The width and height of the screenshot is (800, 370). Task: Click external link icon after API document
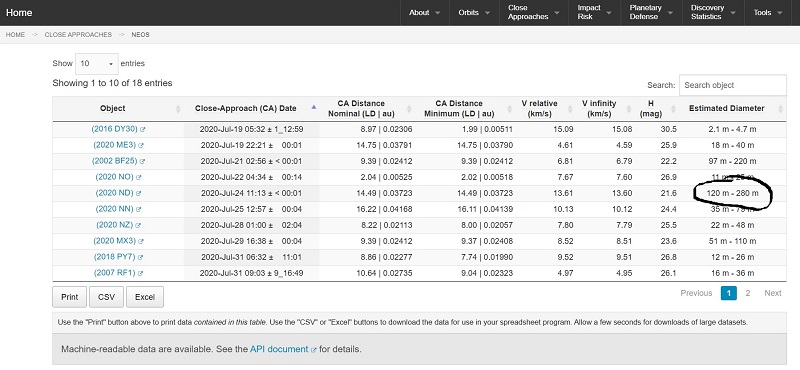point(314,350)
